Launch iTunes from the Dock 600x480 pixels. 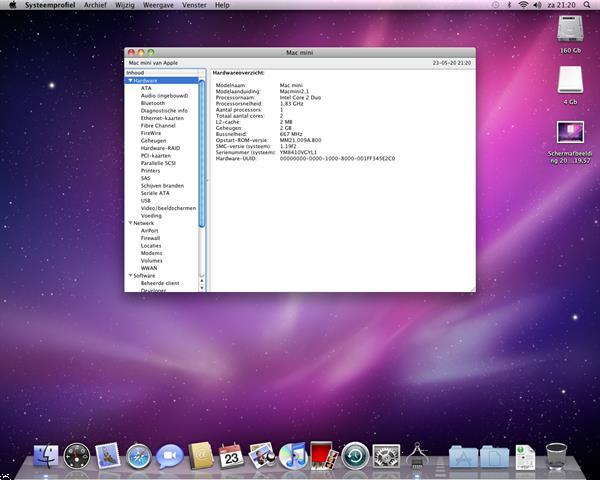tap(293, 456)
